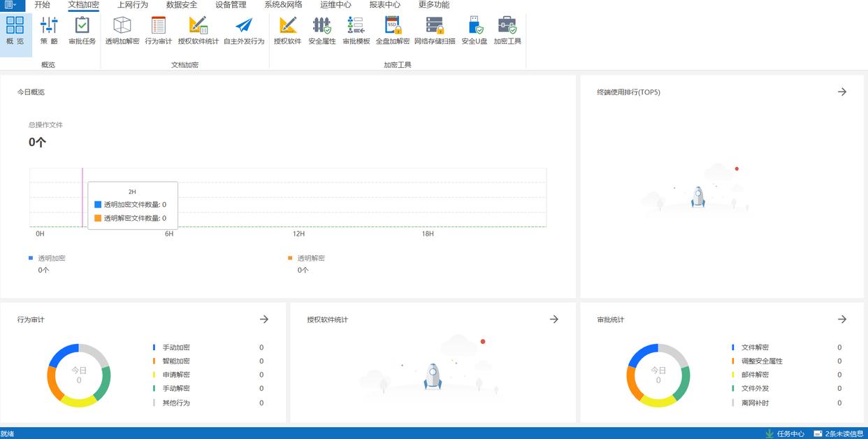The width and height of the screenshot is (868, 439).
Task: Toggle the 透明加密 chart legend item
Action: (x=48, y=258)
